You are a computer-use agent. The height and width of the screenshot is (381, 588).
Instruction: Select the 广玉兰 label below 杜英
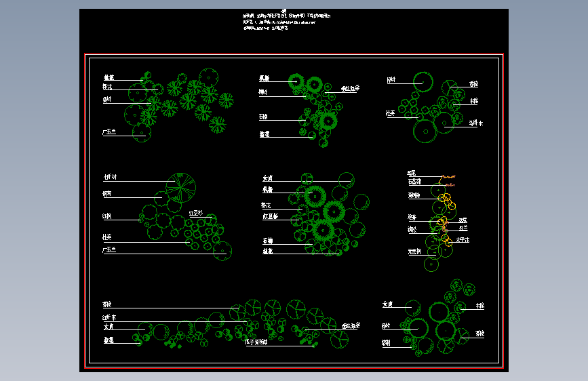(109, 249)
